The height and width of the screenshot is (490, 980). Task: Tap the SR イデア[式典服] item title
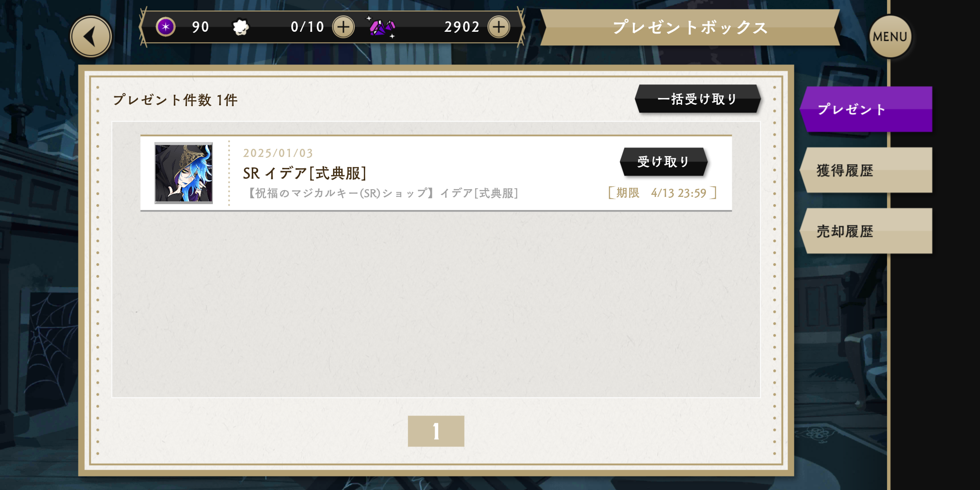(305, 173)
